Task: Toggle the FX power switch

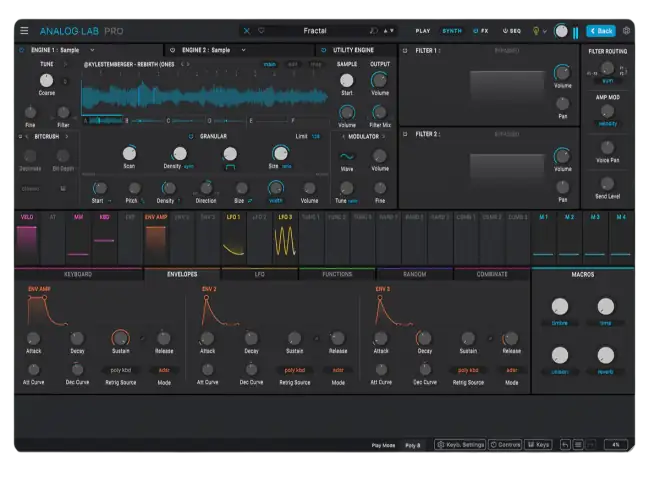Action: (476, 31)
